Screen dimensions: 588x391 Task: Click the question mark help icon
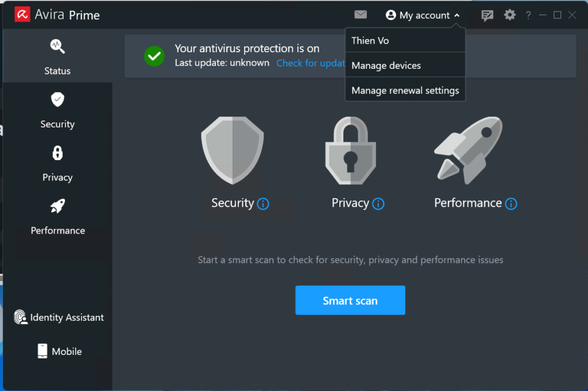[528, 16]
